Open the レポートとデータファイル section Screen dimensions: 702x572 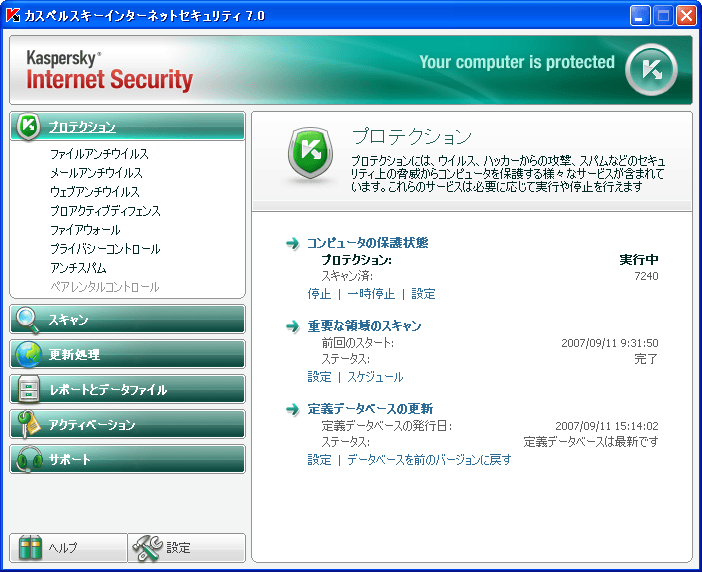(x=127, y=389)
